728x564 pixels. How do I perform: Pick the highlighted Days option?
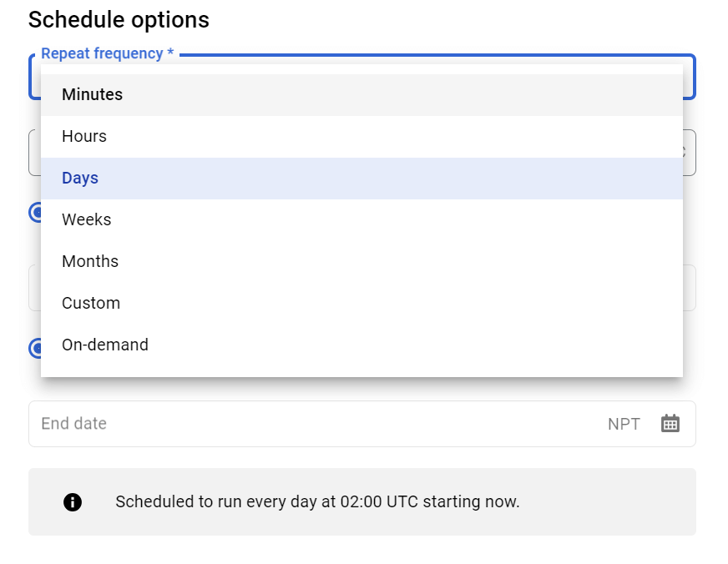coord(361,178)
